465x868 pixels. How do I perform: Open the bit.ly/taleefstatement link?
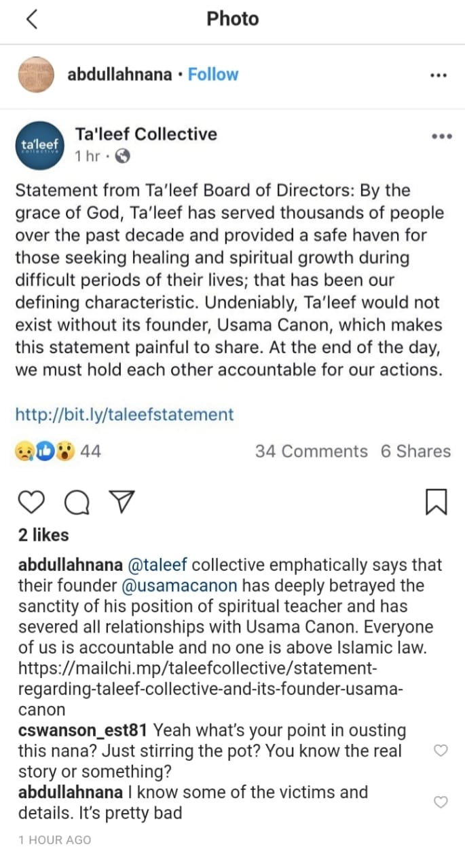[x=124, y=414]
